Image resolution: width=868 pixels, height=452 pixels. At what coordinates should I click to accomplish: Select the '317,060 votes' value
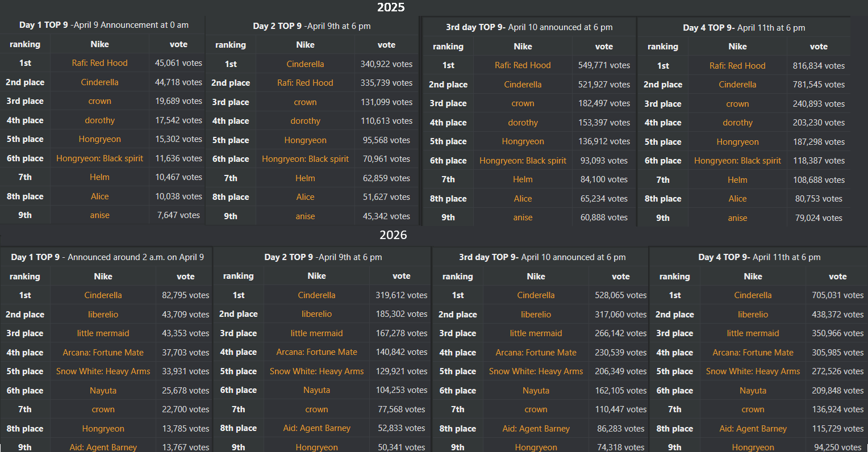[x=621, y=315]
